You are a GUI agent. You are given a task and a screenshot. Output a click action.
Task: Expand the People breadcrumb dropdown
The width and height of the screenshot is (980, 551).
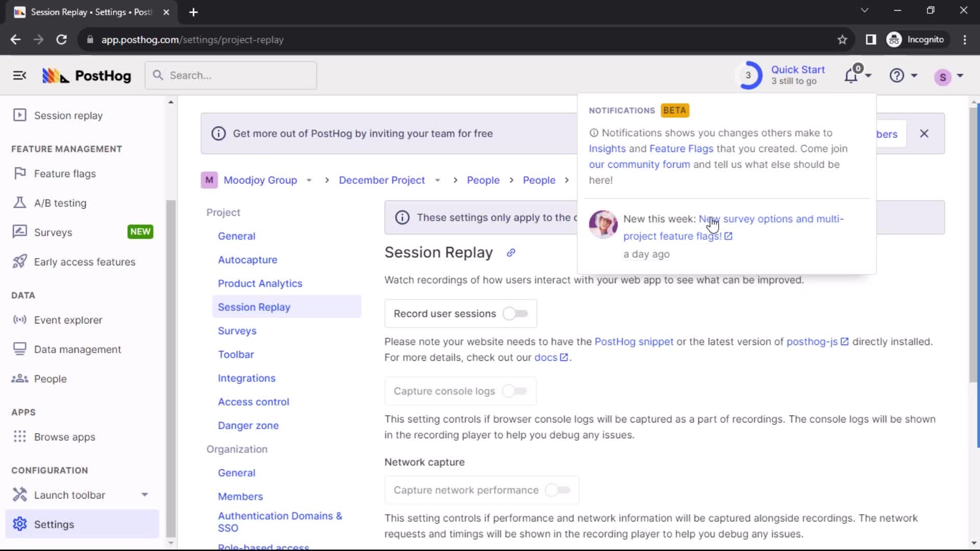[483, 180]
